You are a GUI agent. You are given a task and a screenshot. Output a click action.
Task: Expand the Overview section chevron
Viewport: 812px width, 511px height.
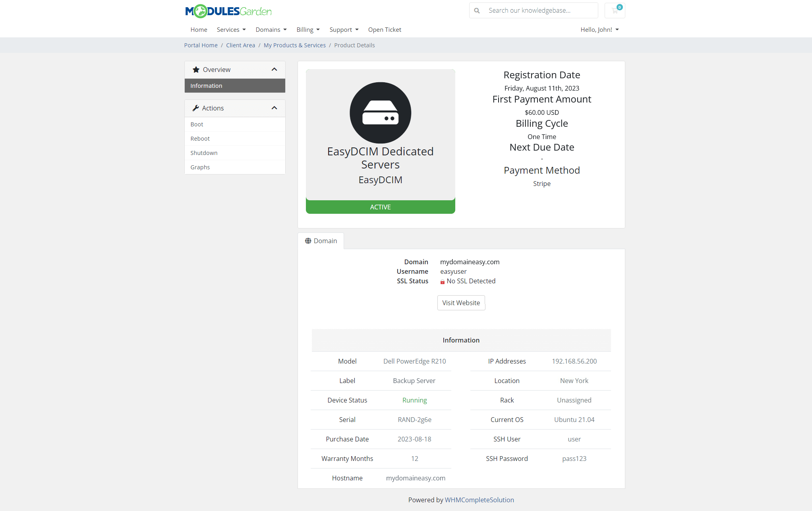[x=275, y=70]
